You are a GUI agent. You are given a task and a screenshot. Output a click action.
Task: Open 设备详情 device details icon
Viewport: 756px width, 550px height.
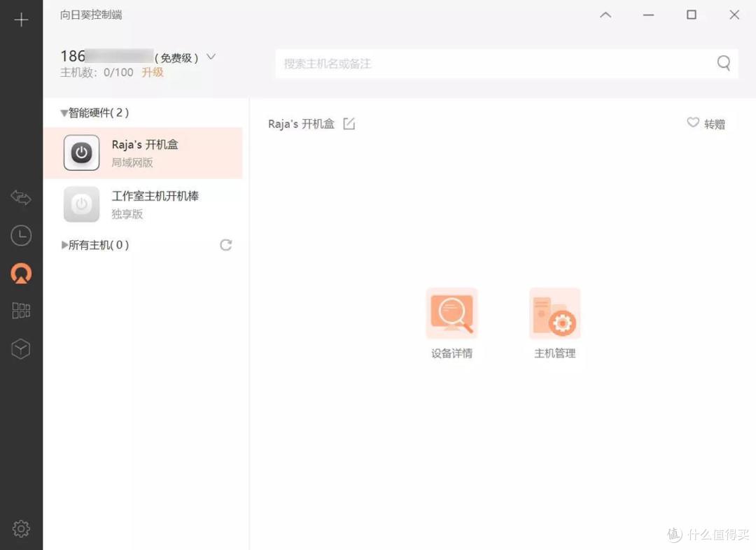[451, 313]
